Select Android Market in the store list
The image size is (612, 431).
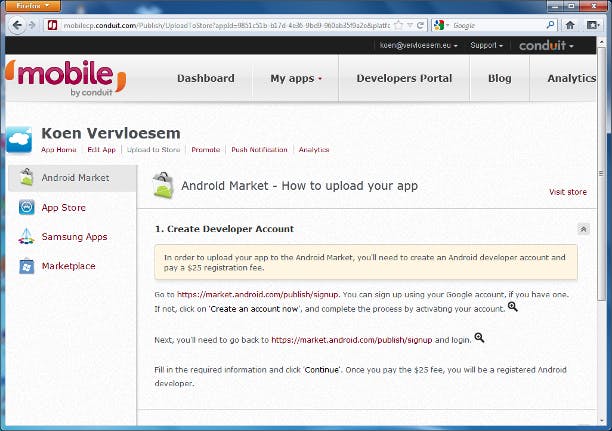[73, 178]
